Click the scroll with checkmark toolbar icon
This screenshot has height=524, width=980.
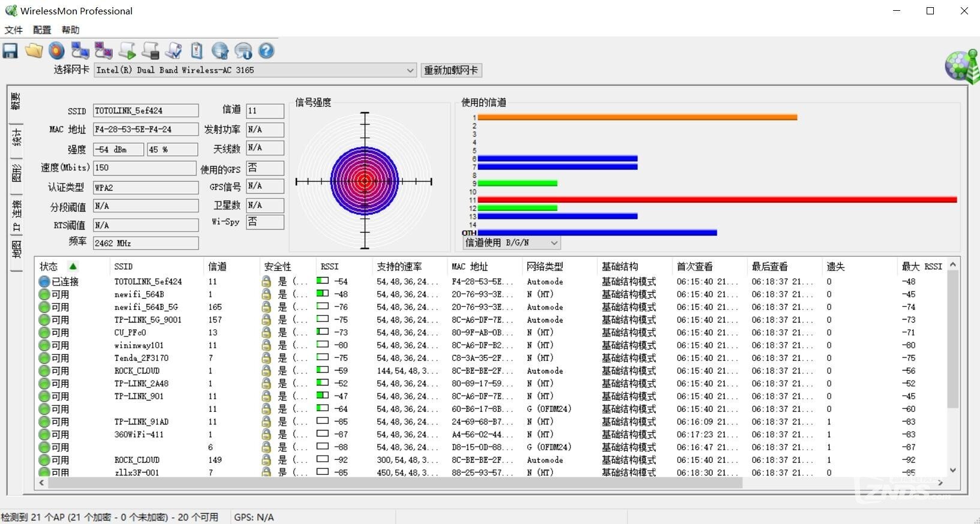[174, 51]
